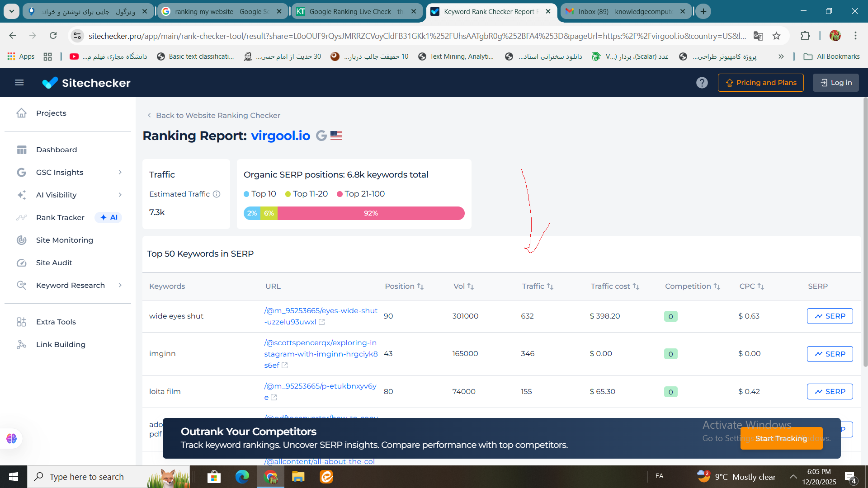This screenshot has width=868, height=488.
Task: Open Site Monitoring from the sidebar
Action: coord(64,240)
